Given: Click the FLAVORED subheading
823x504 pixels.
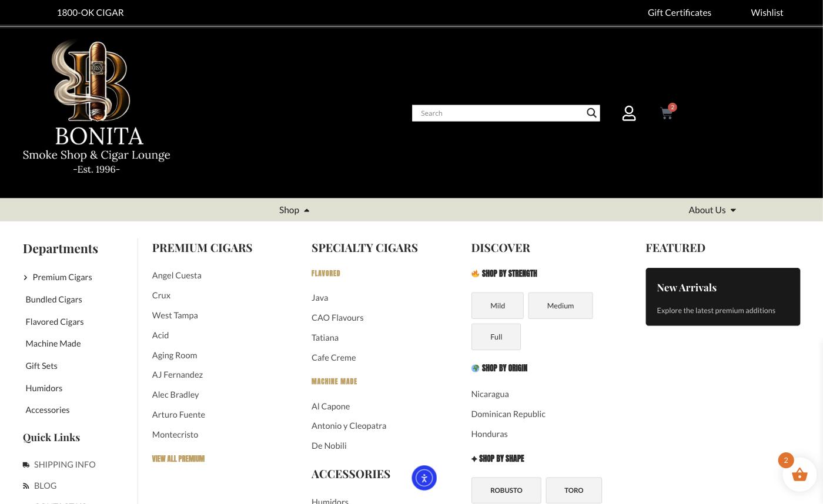Looking at the screenshot, I should click(326, 274).
